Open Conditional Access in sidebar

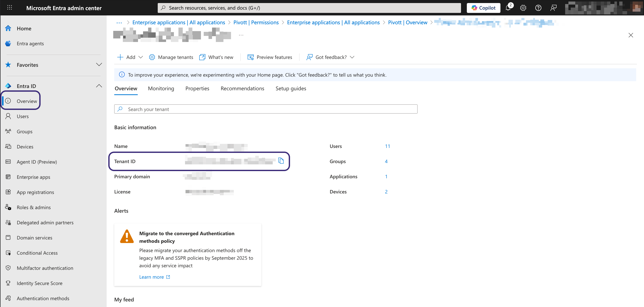coord(37,253)
